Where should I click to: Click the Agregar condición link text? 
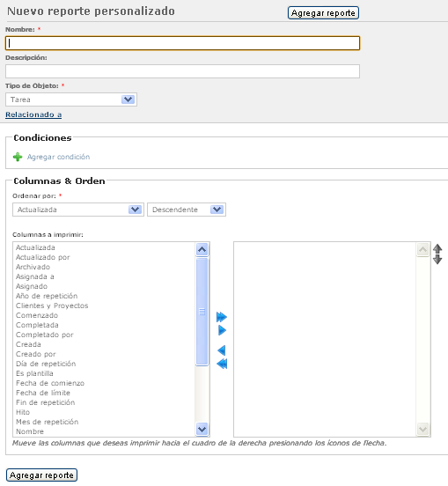pos(59,157)
